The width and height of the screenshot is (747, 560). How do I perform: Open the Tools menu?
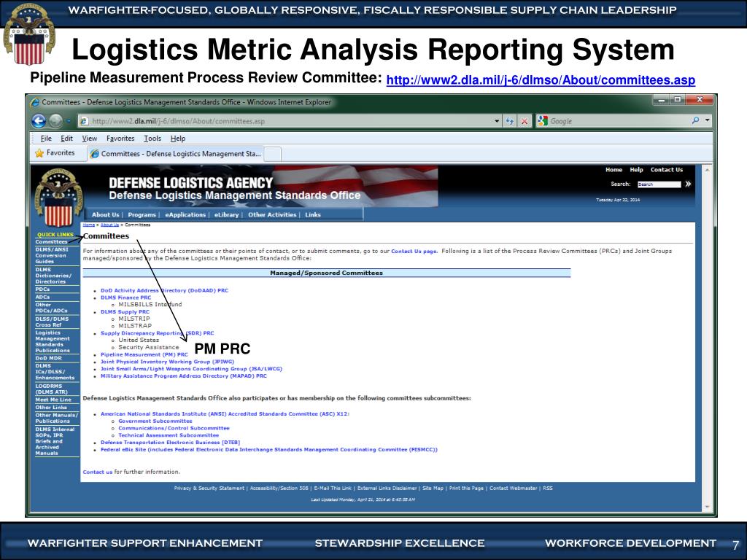[152, 139]
